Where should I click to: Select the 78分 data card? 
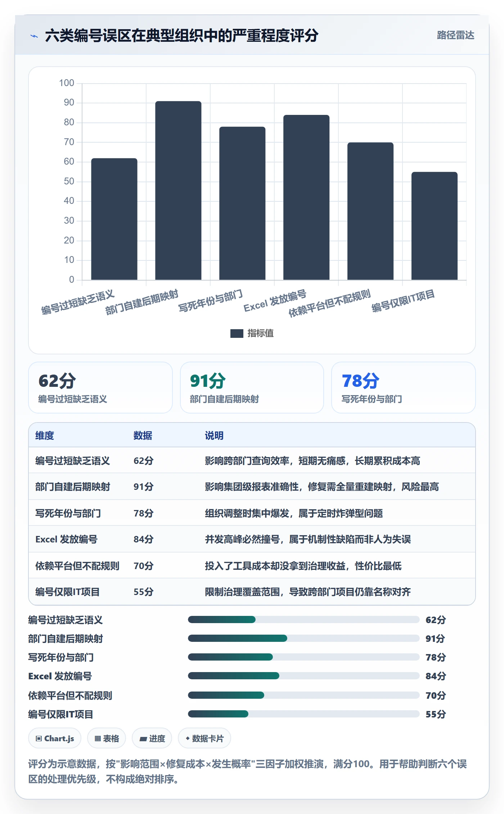(x=404, y=388)
